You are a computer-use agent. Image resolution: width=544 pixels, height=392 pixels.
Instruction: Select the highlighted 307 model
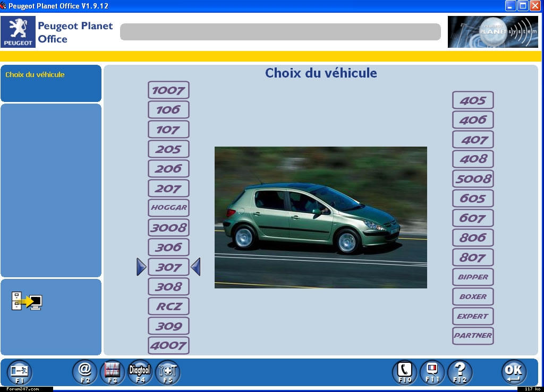click(x=168, y=267)
